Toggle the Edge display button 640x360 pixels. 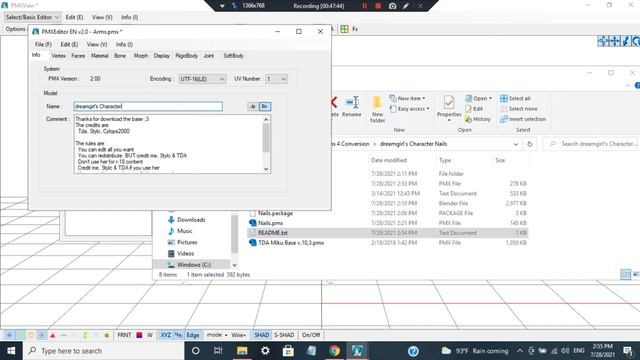coord(193,335)
